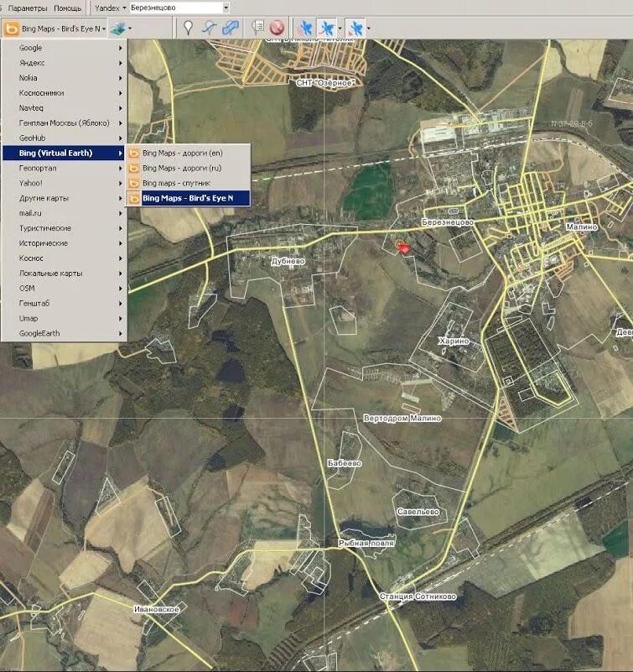The image size is (633, 672).
Task: Click the Малино label on map
Action: click(x=582, y=227)
